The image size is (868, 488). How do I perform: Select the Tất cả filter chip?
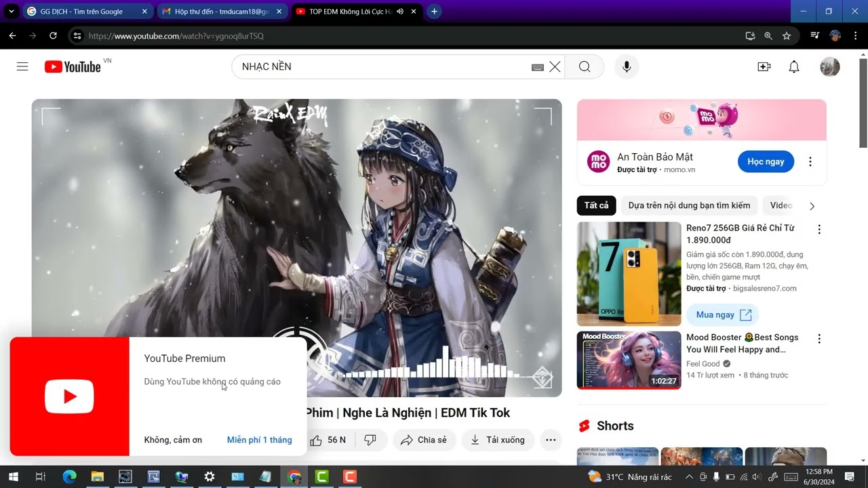(597, 205)
